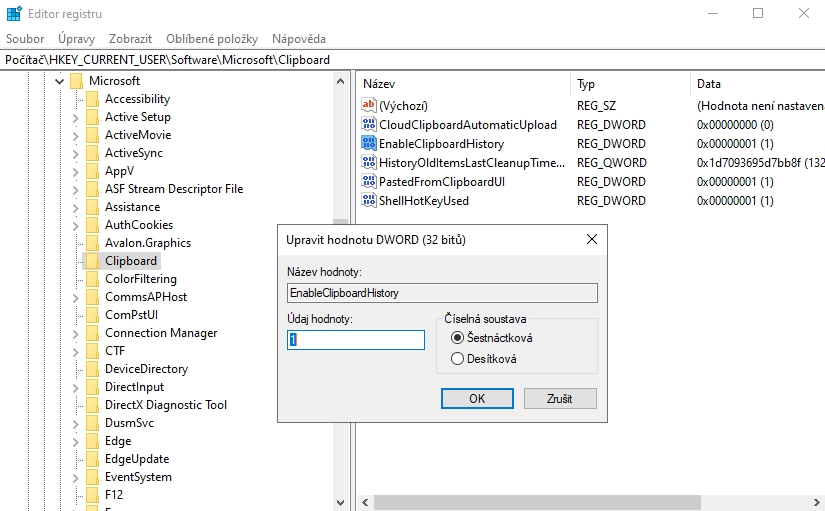Click the tree pane vertical scrollbar thumb
This screenshot has height=511, width=825.
340,222
